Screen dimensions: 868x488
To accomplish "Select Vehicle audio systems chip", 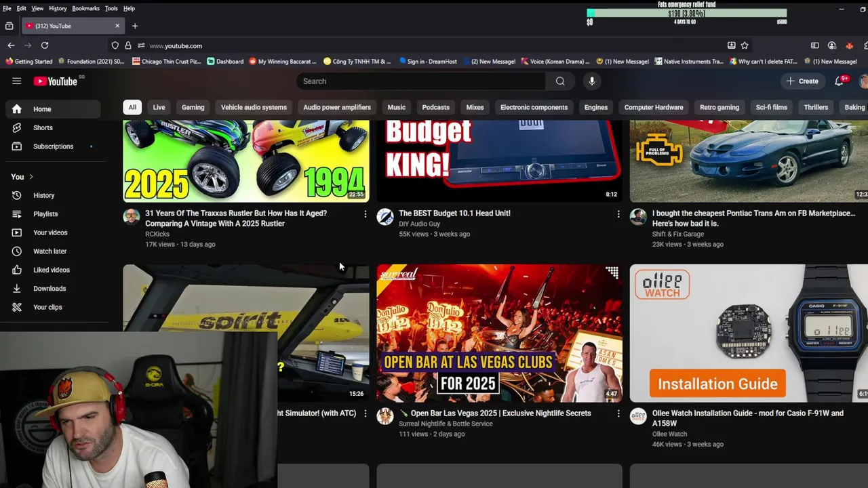I will (x=254, y=107).
